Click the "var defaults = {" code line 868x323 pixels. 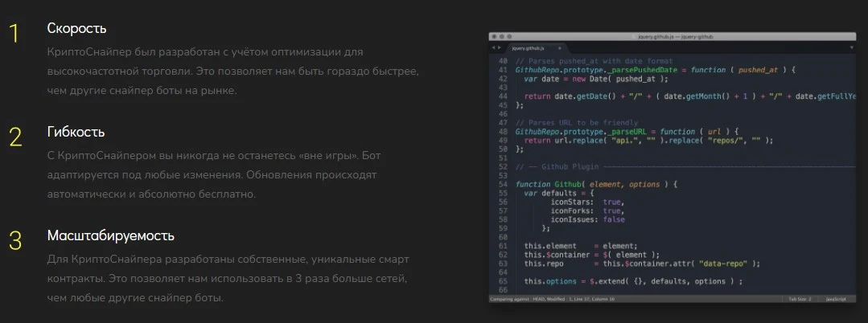click(x=559, y=193)
